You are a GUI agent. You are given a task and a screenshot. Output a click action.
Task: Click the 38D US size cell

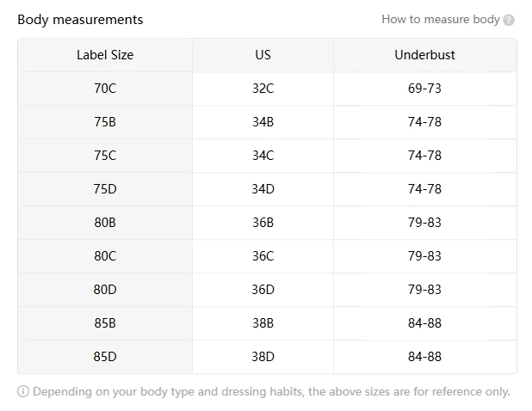tap(263, 357)
